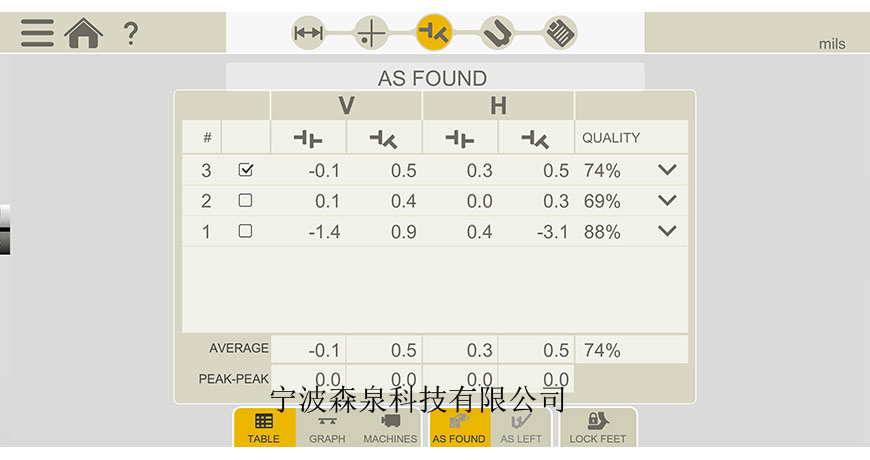Viewport: 870px width, 460px height.
Task: Expand details for the 74% quality row
Action: coord(667,170)
